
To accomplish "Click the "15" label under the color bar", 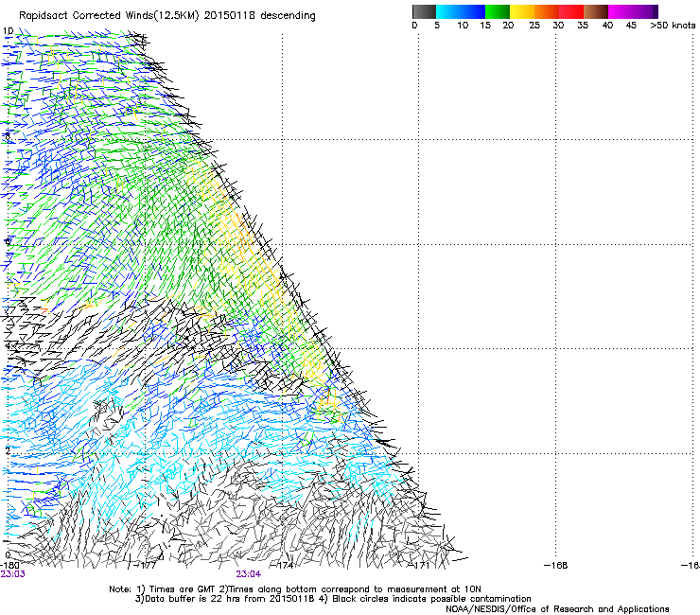I will click(x=485, y=26).
